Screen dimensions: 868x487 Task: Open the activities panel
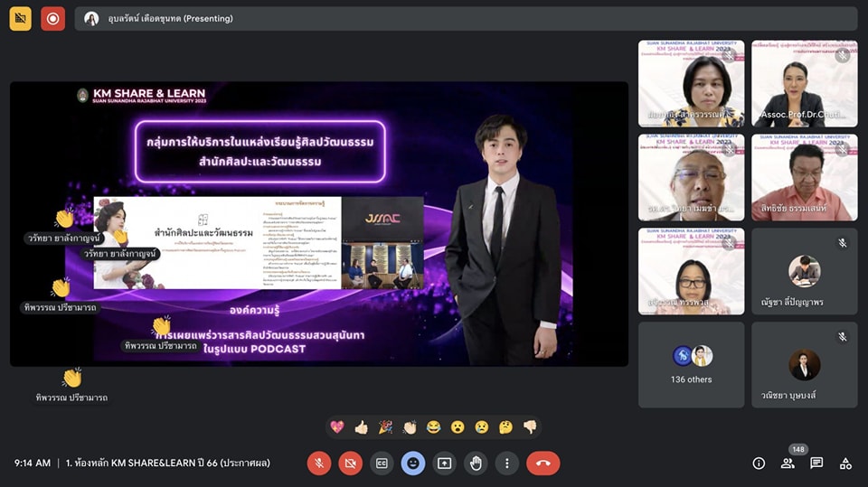pos(845,463)
